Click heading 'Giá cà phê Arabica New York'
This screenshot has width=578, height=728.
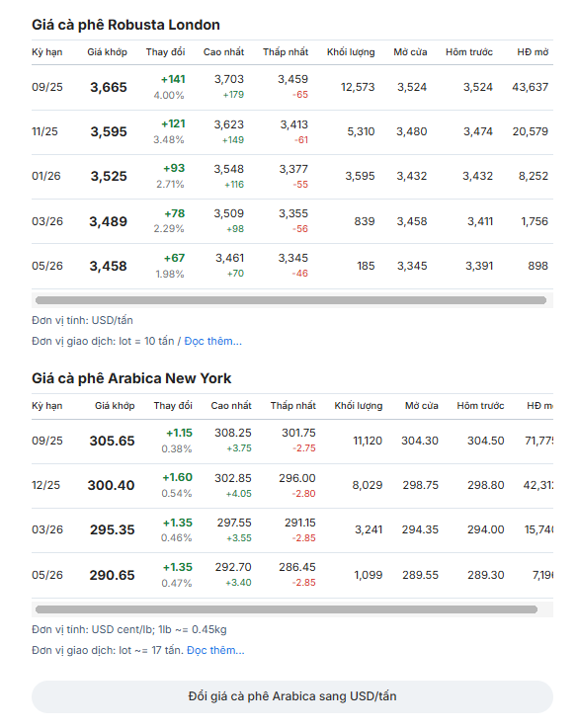click(x=131, y=378)
